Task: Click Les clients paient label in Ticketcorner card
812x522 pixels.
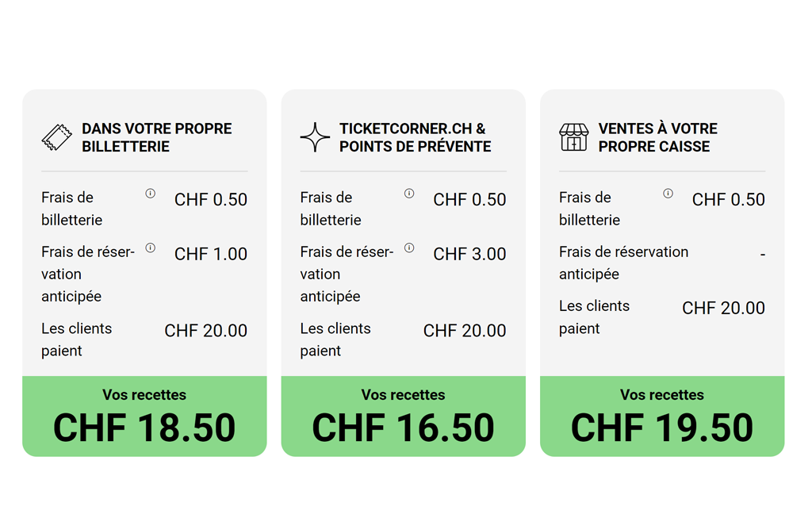Action: (335, 340)
